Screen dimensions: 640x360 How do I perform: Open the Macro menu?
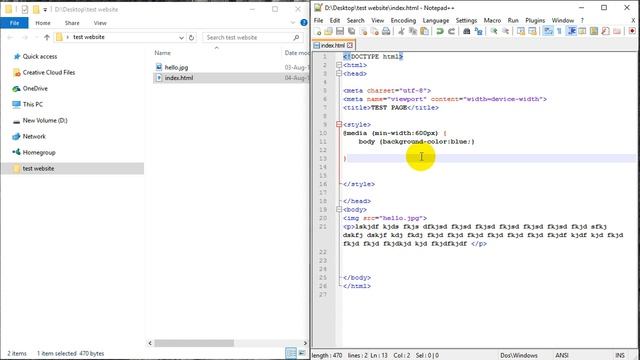492,20
